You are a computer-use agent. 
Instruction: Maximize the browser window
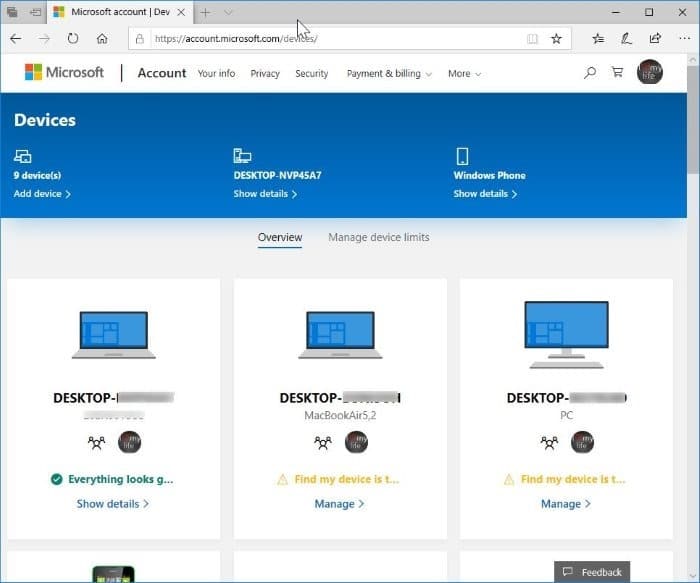[649, 12]
